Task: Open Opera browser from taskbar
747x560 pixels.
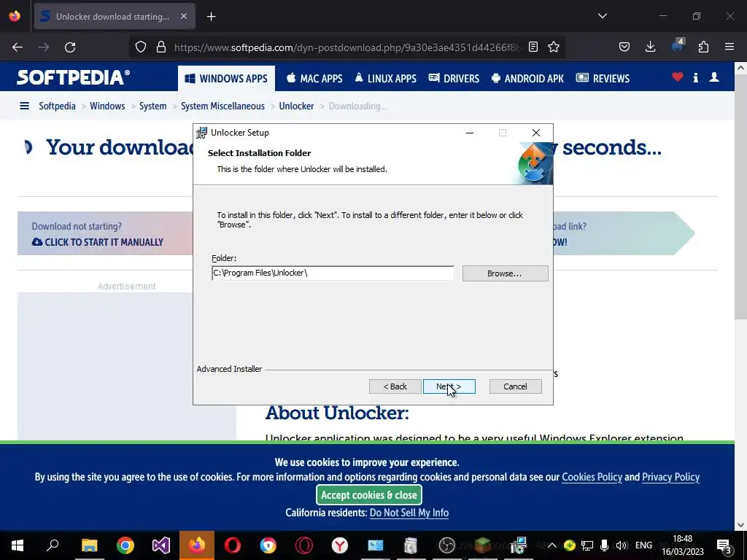Action: point(233,545)
